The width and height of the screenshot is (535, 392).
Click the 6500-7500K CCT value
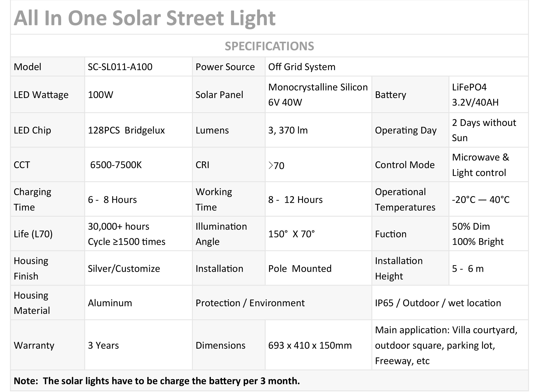click(x=116, y=165)
